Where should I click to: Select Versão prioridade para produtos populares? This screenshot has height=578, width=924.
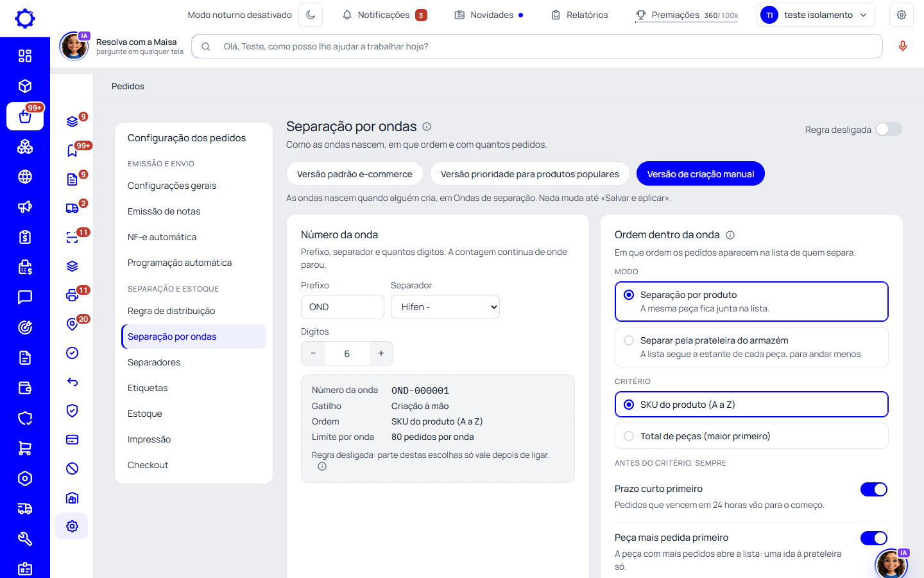[530, 174]
